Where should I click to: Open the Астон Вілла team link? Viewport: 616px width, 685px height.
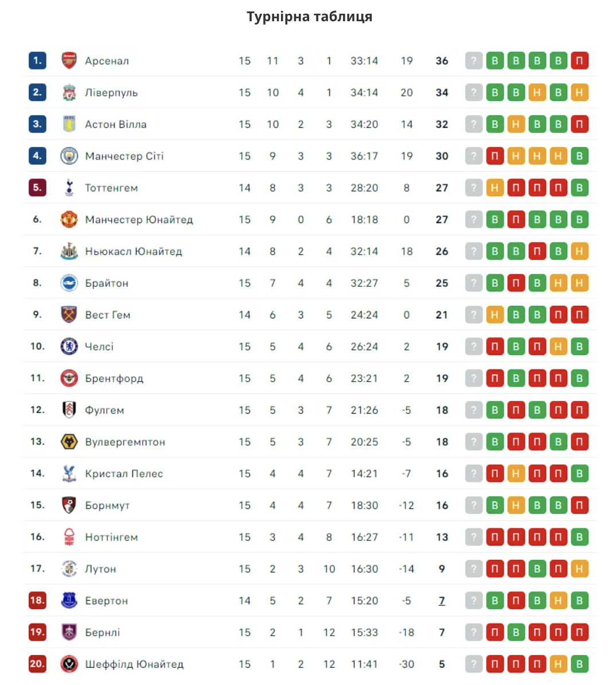115,124
